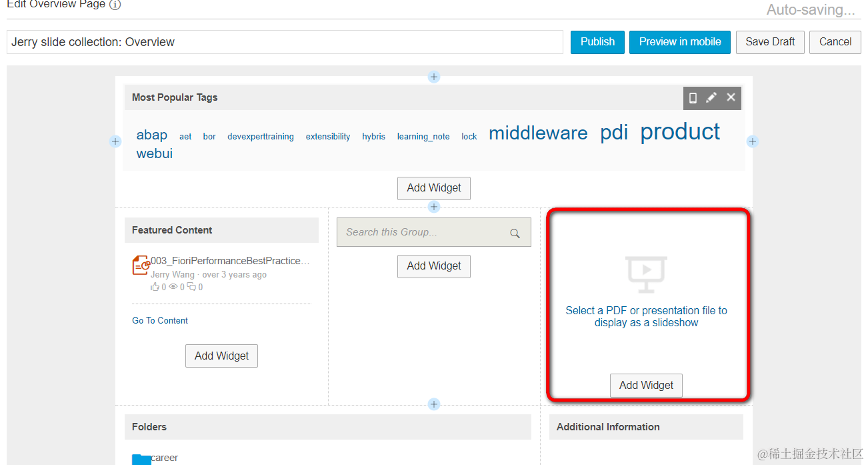Open the aet tag
The height and width of the screenshot is (465, 868).
point(185,137)
